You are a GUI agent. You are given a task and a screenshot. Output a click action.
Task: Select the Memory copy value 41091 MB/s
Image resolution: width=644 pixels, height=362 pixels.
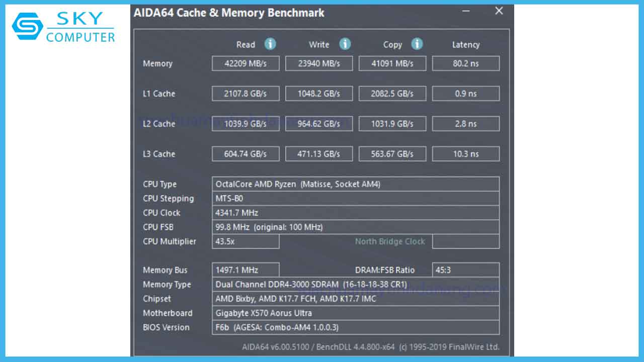(392, 63)
